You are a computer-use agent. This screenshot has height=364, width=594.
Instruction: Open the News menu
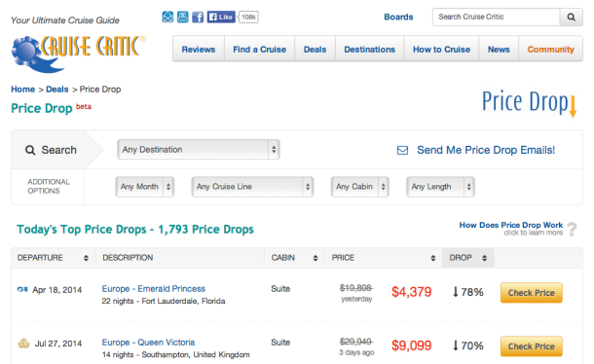[x=499, y=50]
